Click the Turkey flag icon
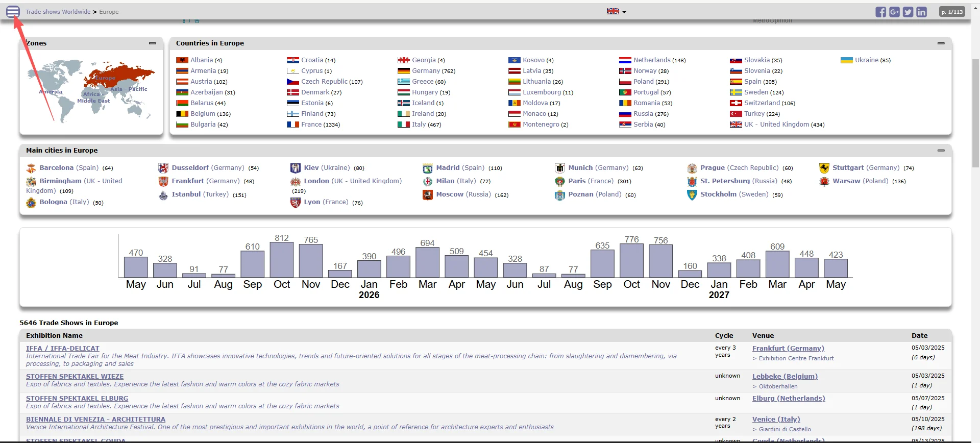Image resolution: width=980 pixels, height=443 pixels. [736, 114]
